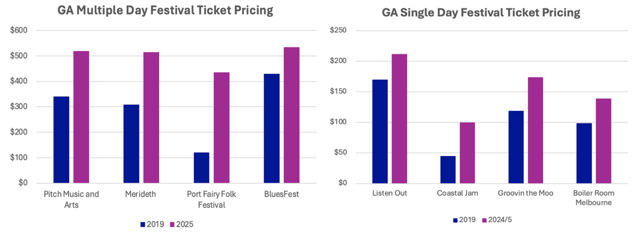Select the Merideth 2025 purple bar
Viewport: 644px width, 235px height.
point(151,117)
